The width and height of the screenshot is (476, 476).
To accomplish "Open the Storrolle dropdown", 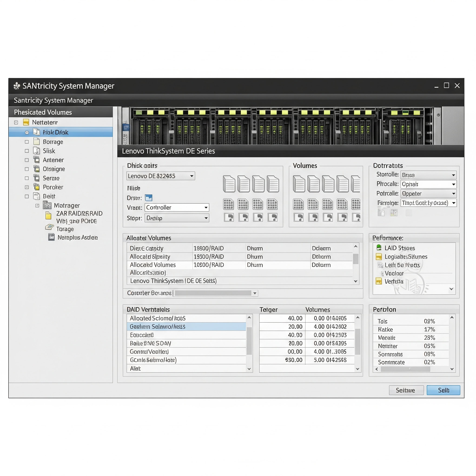I will point(428,175).
